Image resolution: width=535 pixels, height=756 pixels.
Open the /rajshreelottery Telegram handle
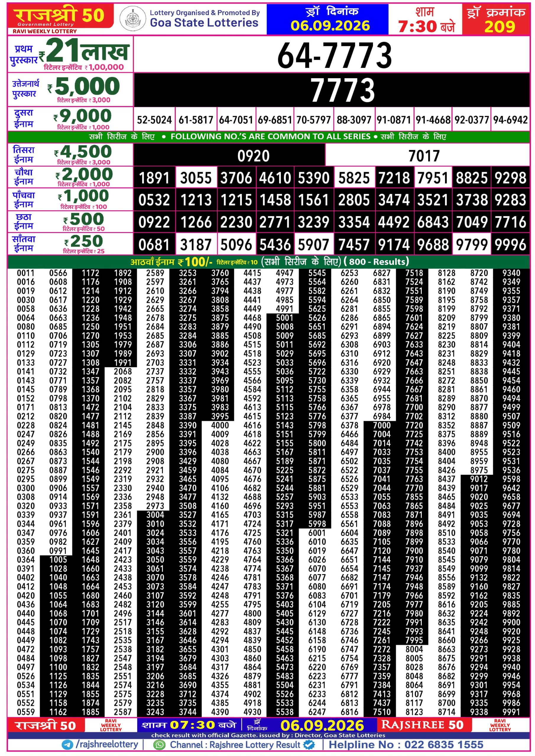pos(107,745)
